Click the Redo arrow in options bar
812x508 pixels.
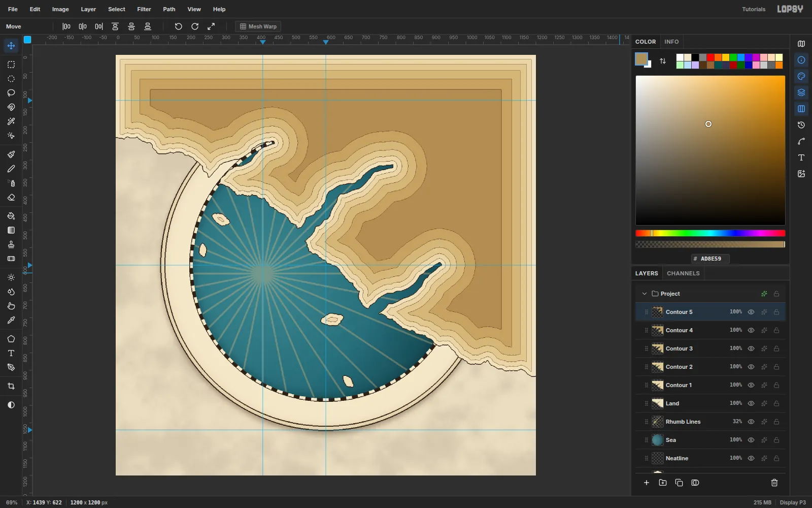(x=195, y=26)
